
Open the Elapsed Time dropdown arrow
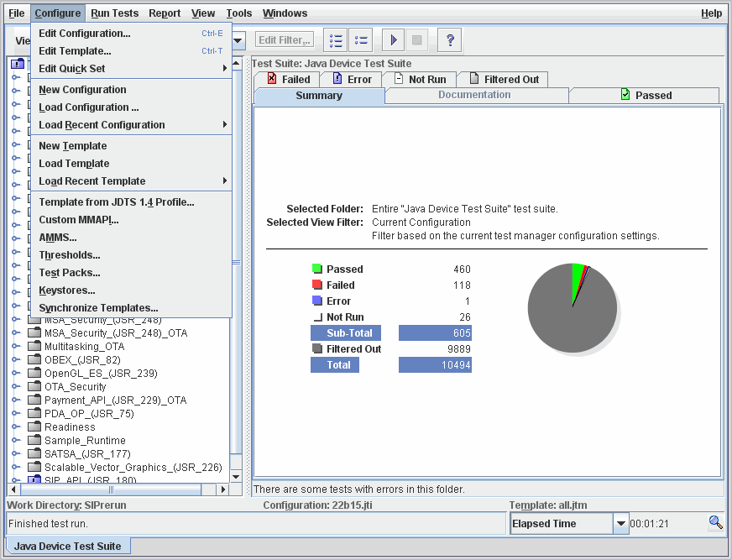point(620,523)
